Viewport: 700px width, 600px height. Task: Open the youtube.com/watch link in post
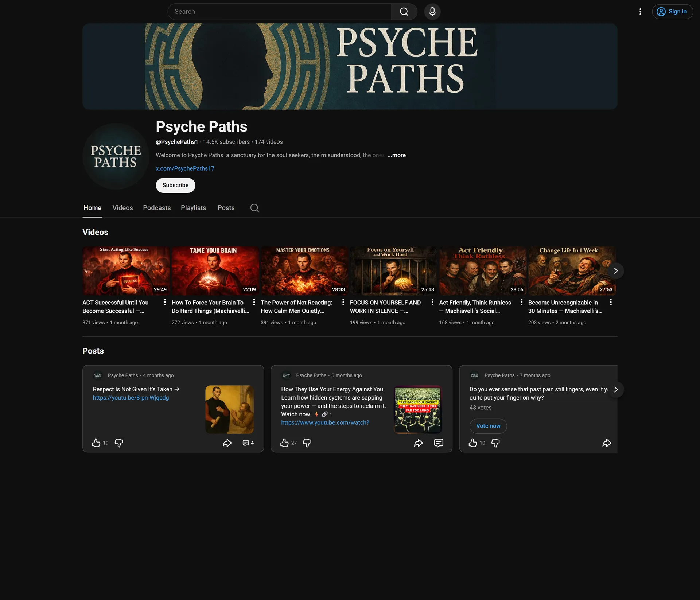click(x=325, y=422)
